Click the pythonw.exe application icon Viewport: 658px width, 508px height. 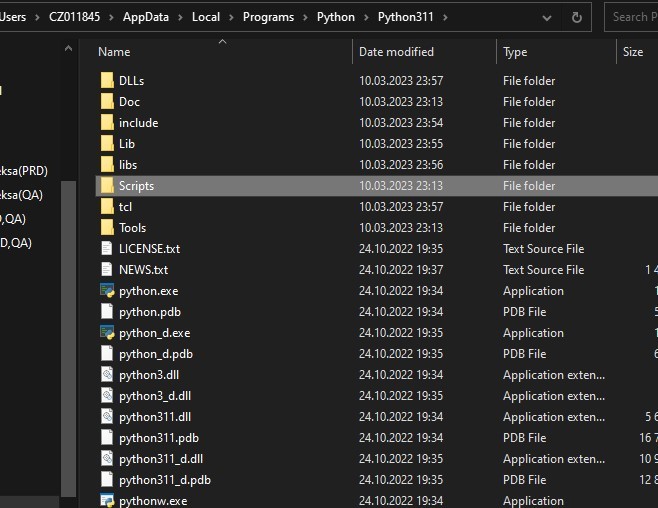pyautogui.click(x=107, y=500)
